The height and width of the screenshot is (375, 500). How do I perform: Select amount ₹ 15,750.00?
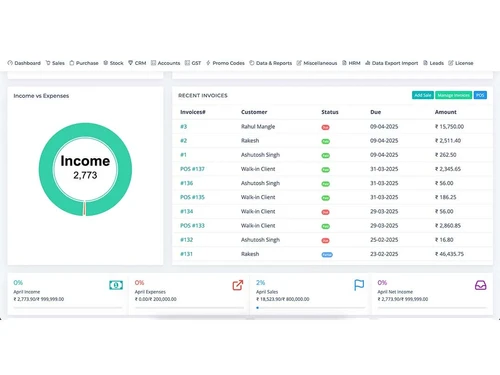click(449, 127)
